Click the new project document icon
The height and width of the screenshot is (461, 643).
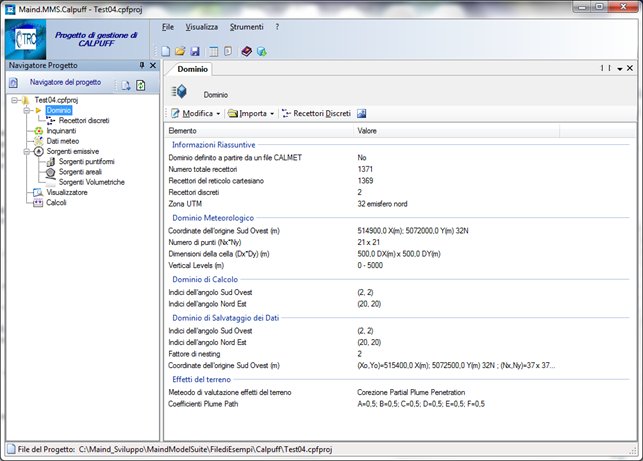pos(166,51)
